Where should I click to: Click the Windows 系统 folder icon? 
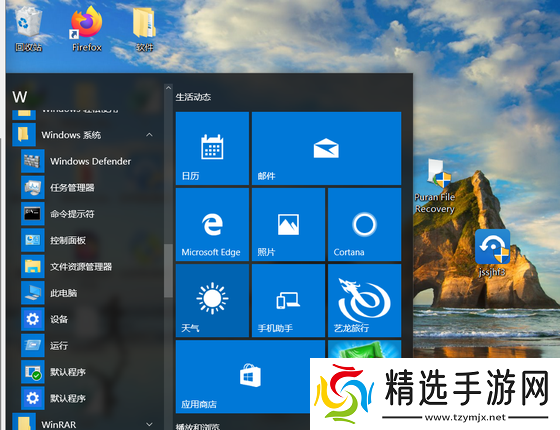click(24, 135)
